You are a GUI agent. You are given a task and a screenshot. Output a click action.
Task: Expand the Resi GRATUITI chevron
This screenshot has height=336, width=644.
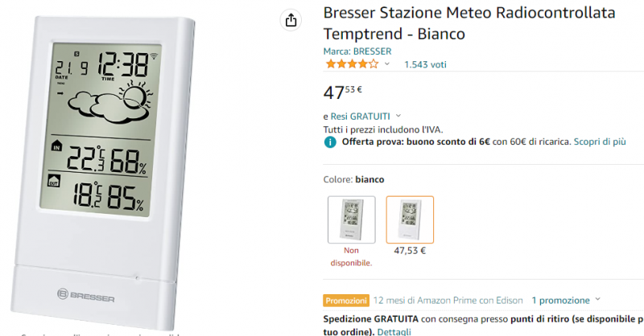click(398, 116)
